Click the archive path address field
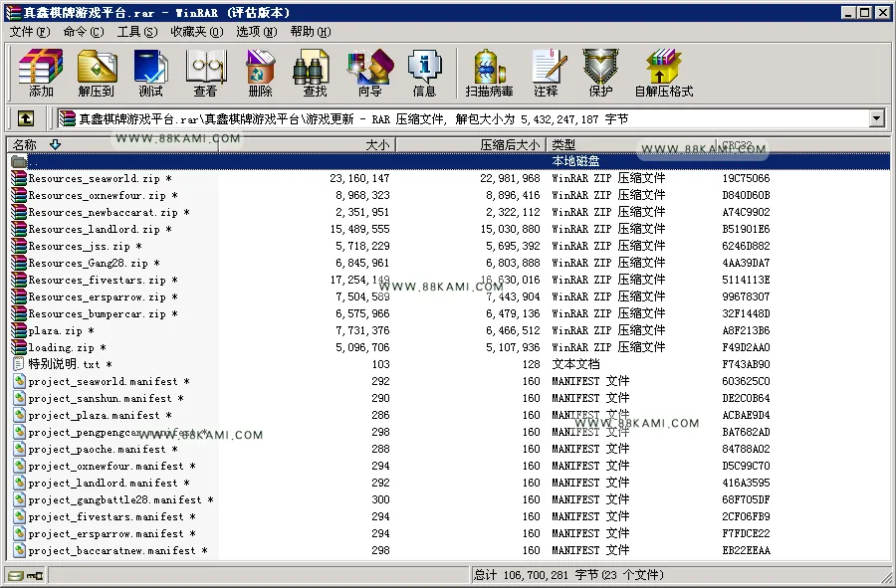The width and height of the screenshot is (896, 588). point(463,118)
